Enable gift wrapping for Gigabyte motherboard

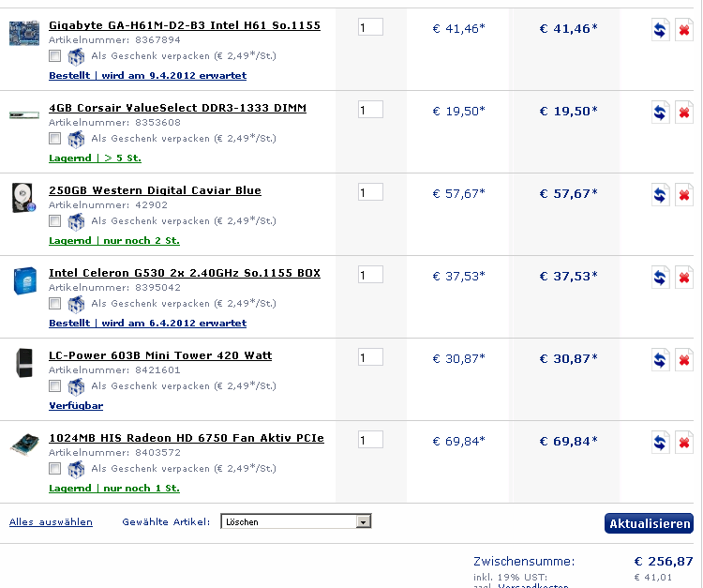pyautogui.click(x=54, y=56)
